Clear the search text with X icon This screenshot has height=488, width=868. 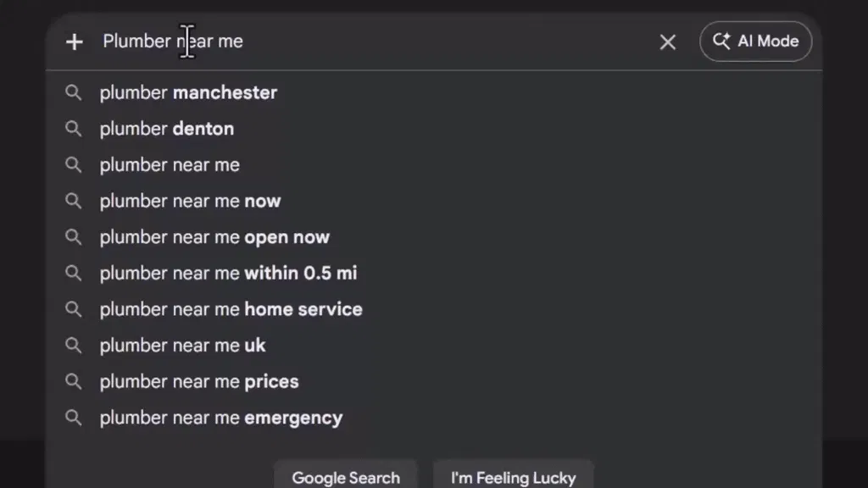[668, 42]
